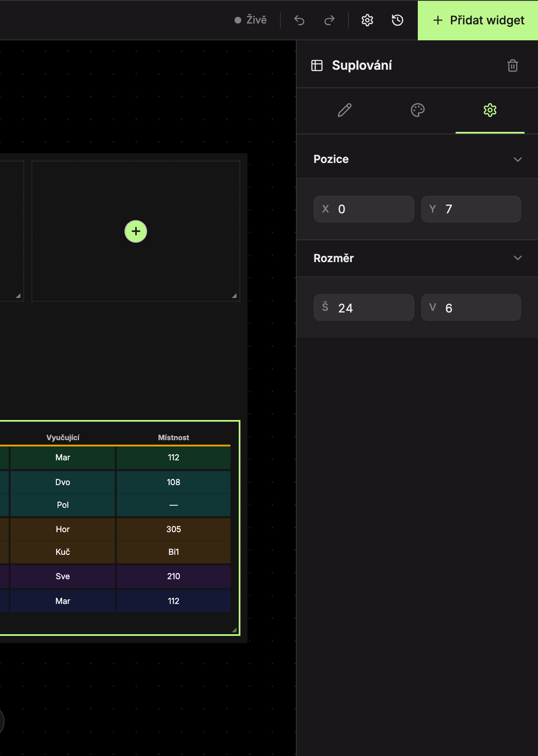Click the Přidat widget button
This screenshot has width=538, height=756.
(478, 20)
